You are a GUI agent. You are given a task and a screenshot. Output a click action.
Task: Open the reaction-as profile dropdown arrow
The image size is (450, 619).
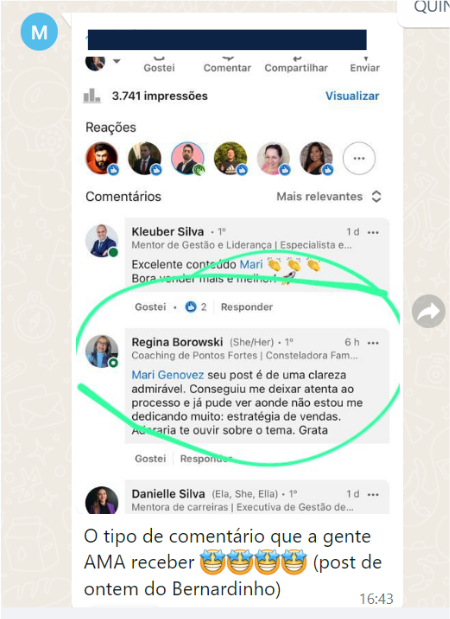116,62
